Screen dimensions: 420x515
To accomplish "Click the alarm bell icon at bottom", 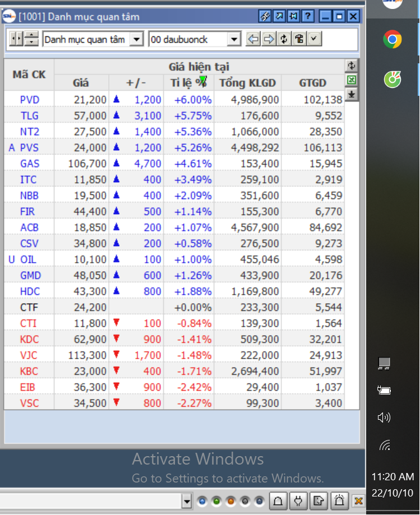I will (x=339, y=501).
